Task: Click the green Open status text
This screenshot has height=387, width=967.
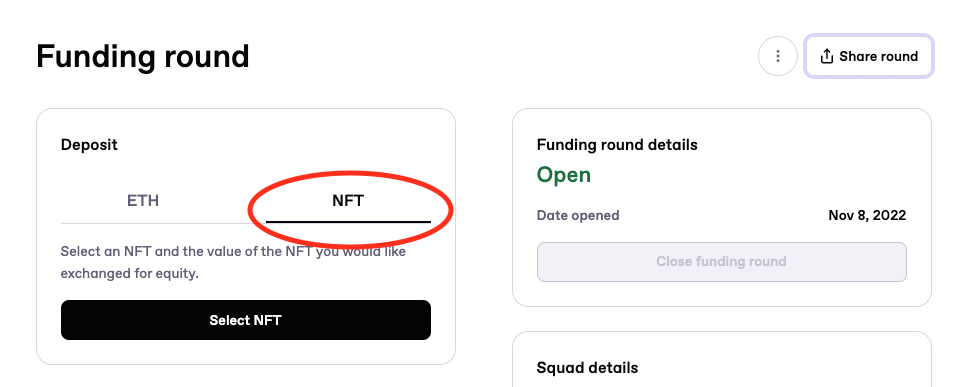Action: pos(564,175)
